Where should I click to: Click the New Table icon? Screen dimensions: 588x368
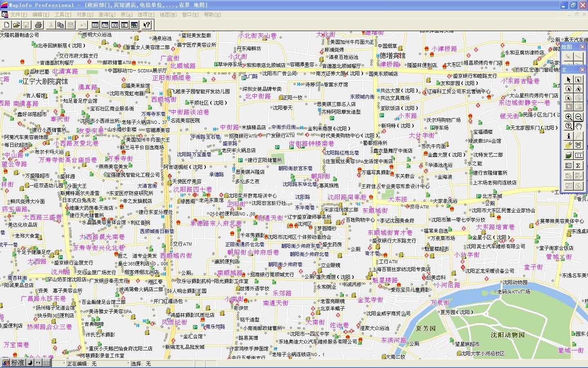[7, 25]
